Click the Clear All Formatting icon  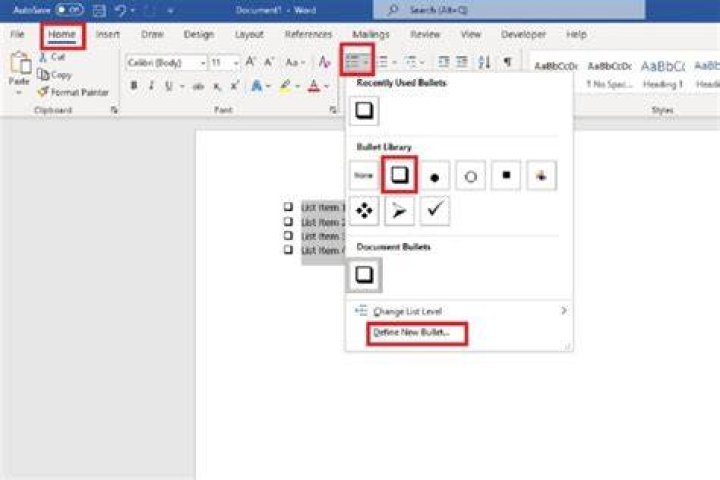(325, 62)
